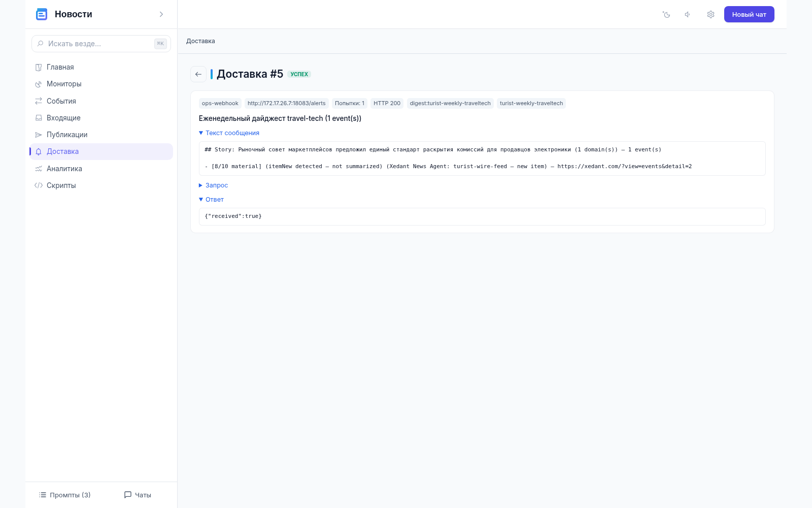Click the Доставка breadcrumb
This screenshot has height=508, width=812.
point(200,41)
